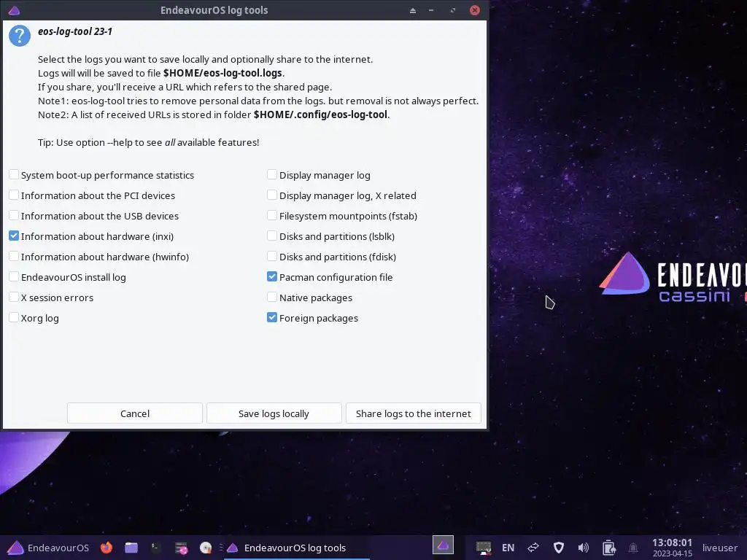Open the terminal launcher in panel
This screenshot has width=747, height=560.
coord(155,548)
